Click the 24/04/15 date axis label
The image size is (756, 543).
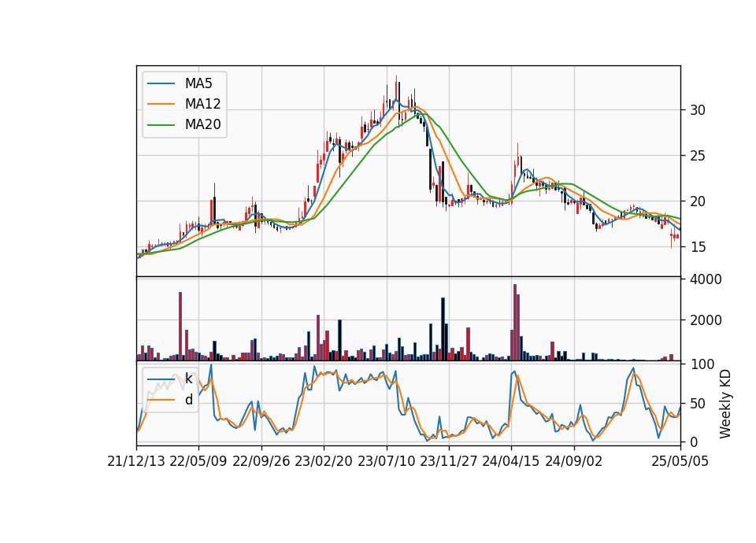[x=511, y=461]
